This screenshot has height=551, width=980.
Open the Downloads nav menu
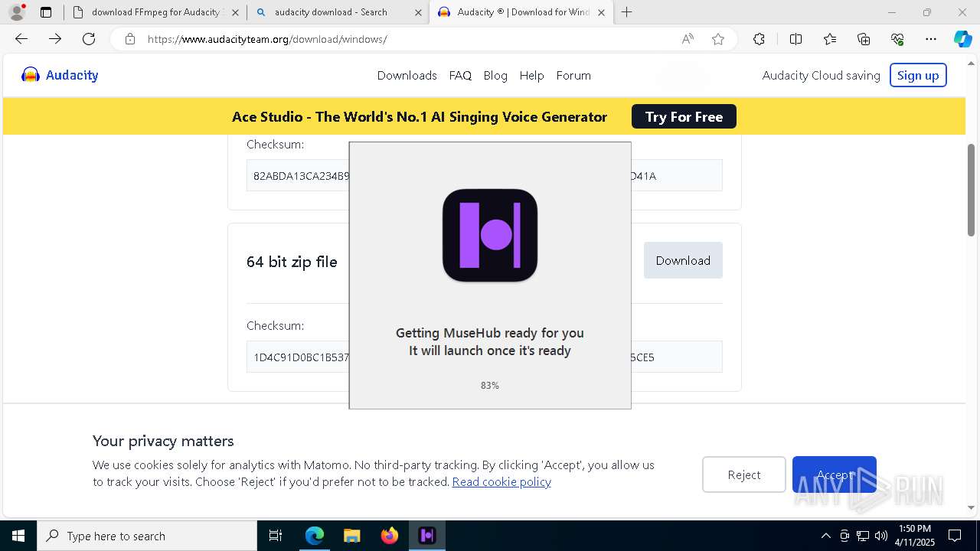click(407, 75)
